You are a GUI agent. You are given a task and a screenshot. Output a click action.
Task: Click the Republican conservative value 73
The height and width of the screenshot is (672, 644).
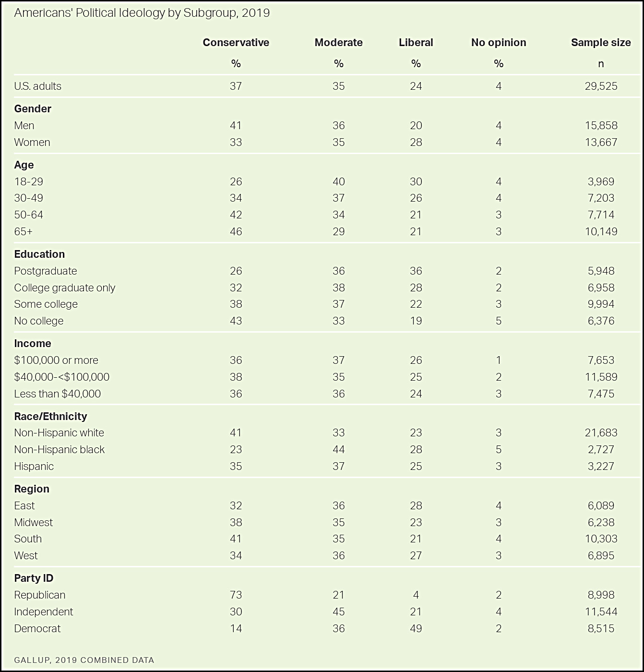(x=236, y=595)
